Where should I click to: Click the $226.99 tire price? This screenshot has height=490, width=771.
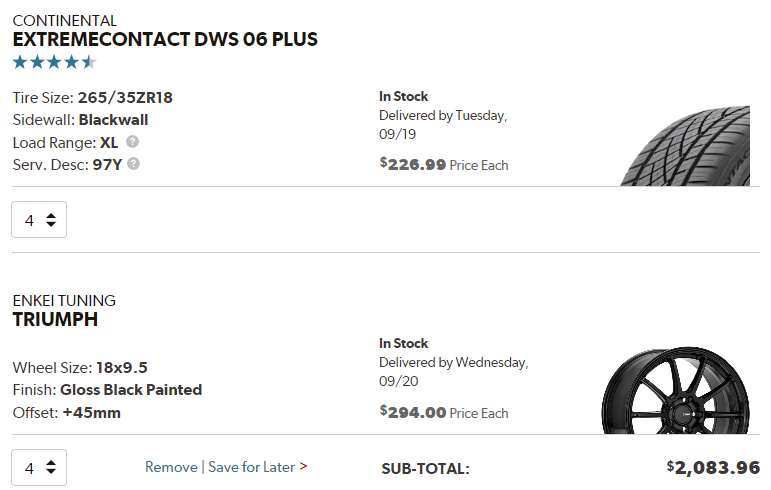[414, 165]
